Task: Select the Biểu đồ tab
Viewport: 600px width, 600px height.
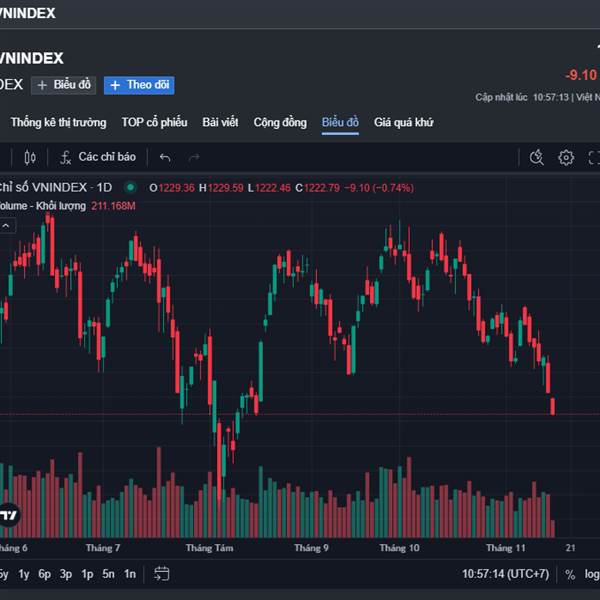Action: point(340,122)
